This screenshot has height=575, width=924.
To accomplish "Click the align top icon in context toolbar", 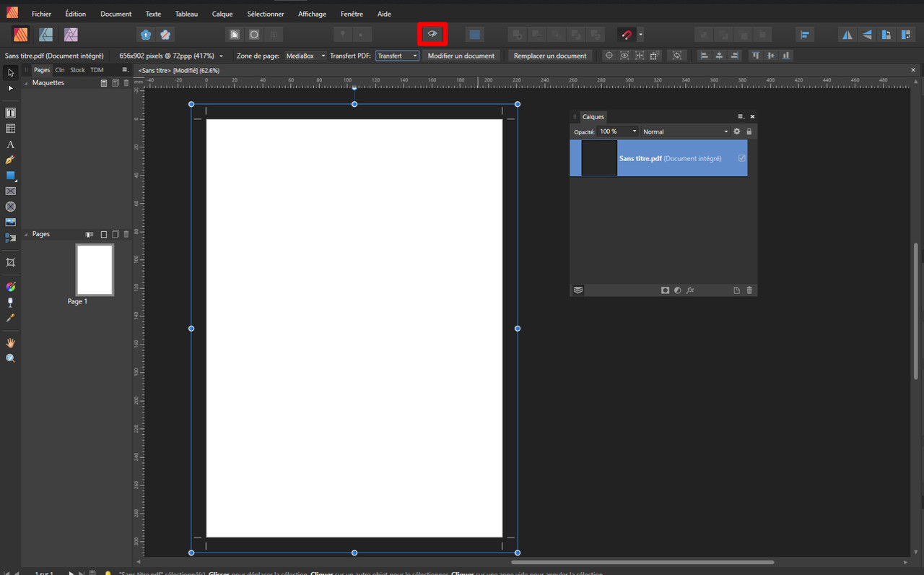I will [756, 56].
